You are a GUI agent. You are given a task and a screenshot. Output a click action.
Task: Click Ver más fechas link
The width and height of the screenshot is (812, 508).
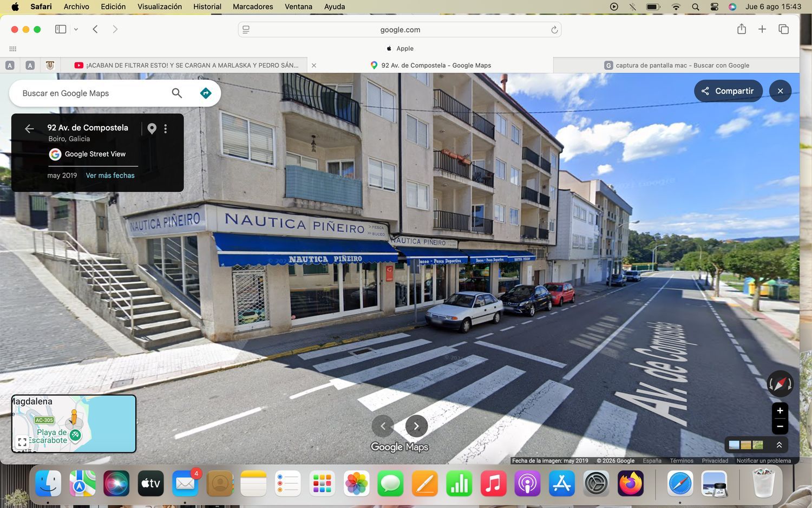(110, 175)
